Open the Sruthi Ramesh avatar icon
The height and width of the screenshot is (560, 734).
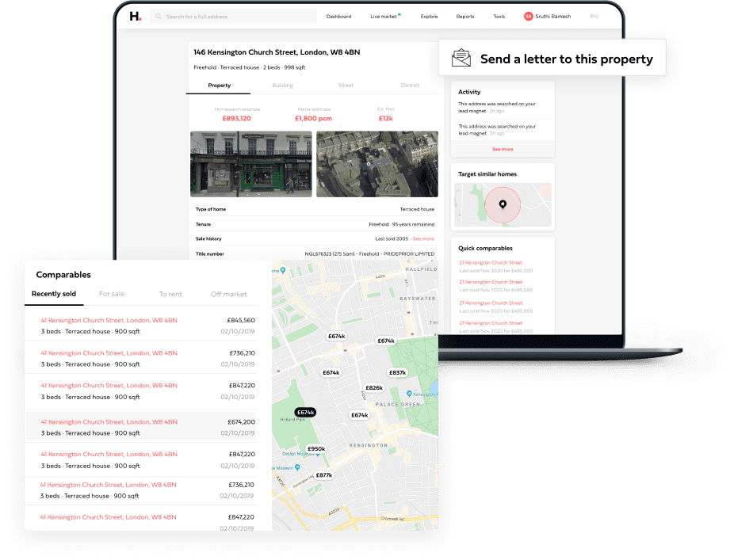point(529,17)
